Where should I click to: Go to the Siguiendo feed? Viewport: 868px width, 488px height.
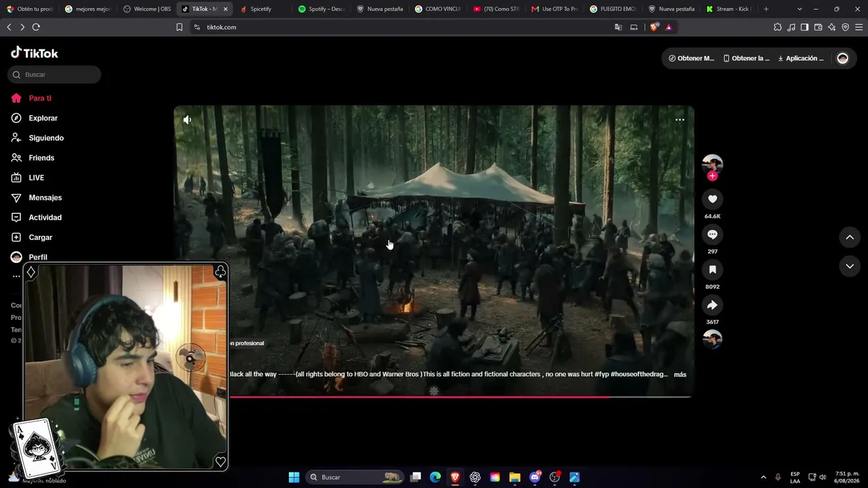(x=37, y=138)
